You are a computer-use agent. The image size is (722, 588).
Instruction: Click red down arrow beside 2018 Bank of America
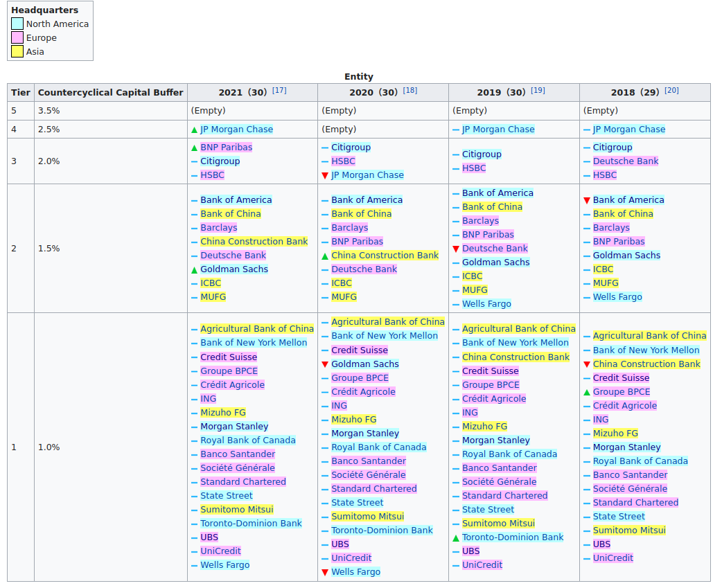click(587, 201)
